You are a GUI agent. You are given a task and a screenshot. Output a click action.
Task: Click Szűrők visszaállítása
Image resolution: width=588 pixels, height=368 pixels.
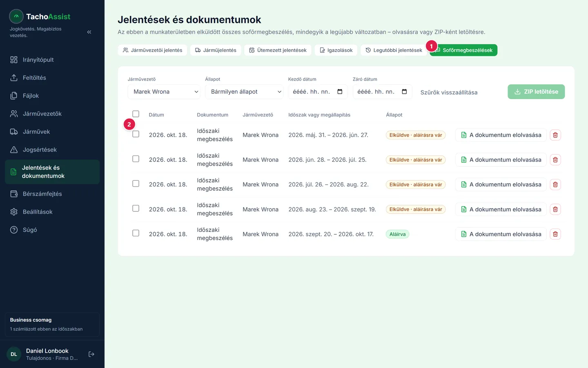click(449, 92)
